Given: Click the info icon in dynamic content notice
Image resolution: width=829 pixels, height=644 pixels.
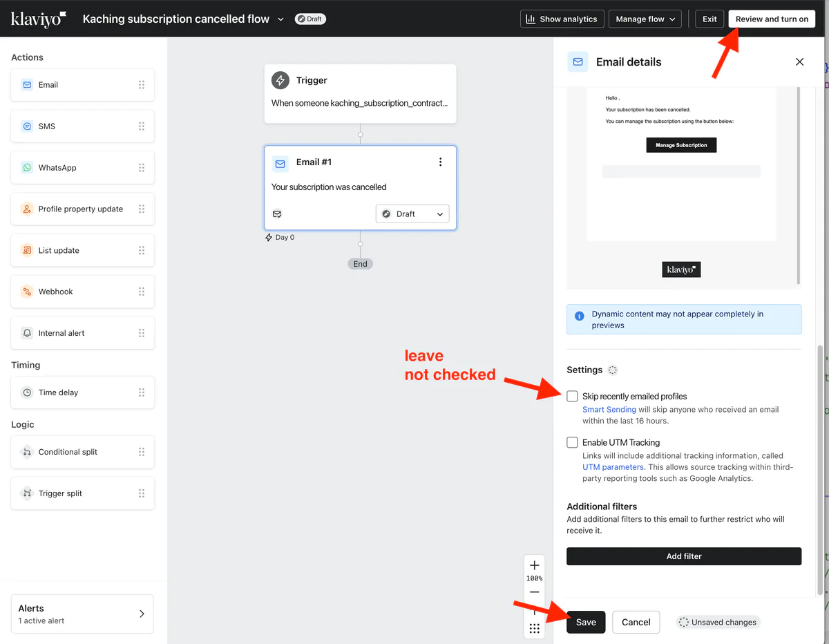Looking at the screenshot, I should (x=580, y=315).
